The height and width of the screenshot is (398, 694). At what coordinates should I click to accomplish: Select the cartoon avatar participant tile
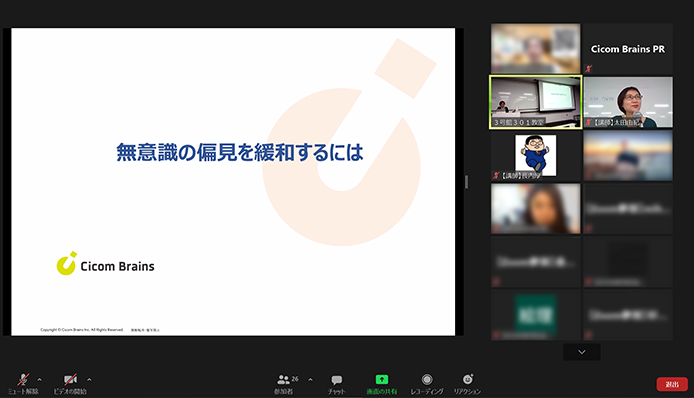coord(536,155)
